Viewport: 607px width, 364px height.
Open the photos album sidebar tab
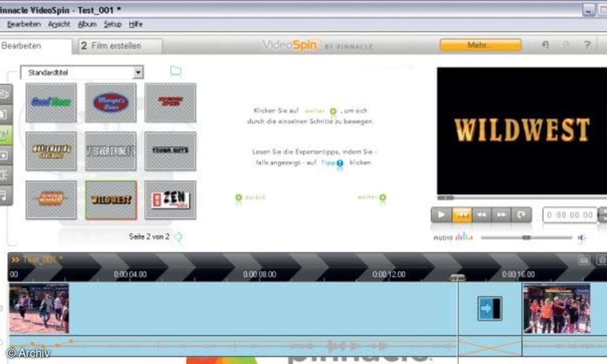tap(6, 155)
